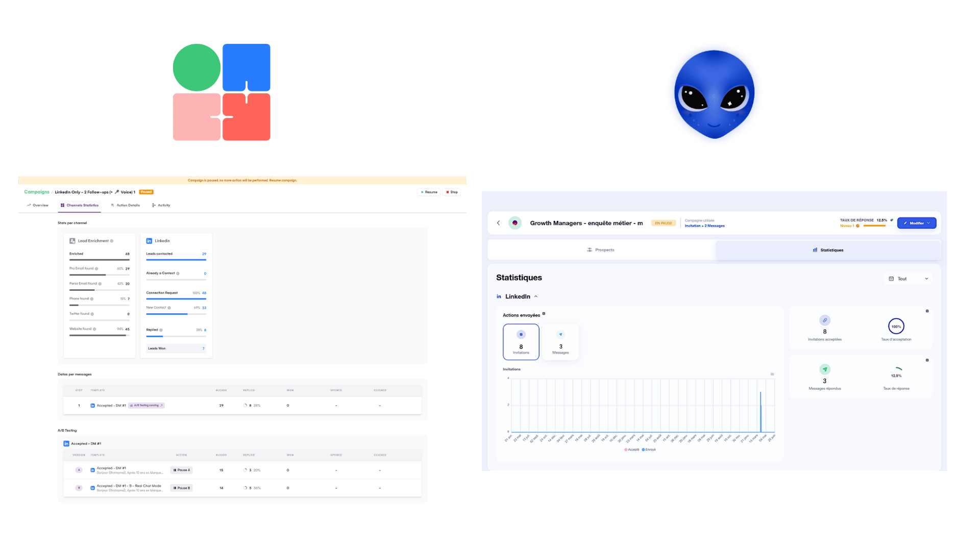This screenshot has width=980, height=551.
Task: Pause version B with Pause B button
Action: coord(181,488)
